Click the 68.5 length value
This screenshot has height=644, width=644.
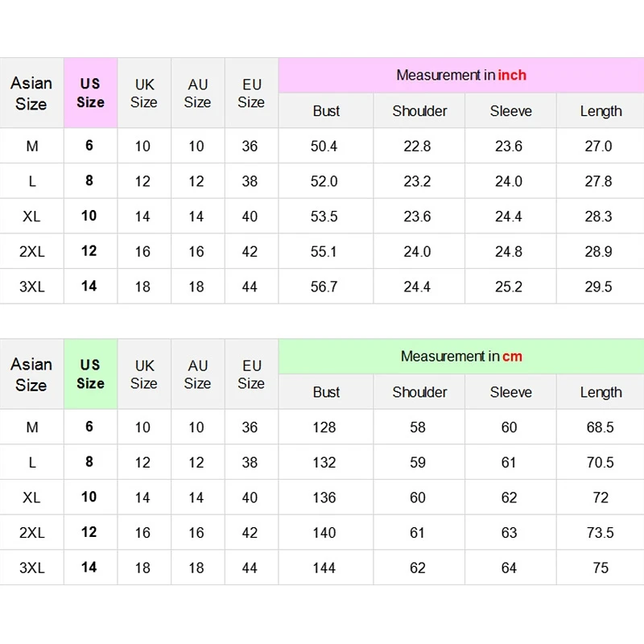[600, 427]
